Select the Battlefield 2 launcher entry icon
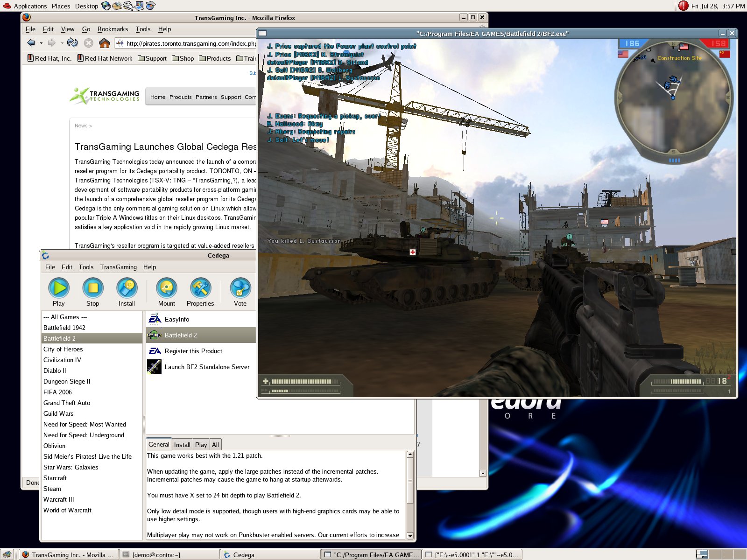 coord(154,335)
